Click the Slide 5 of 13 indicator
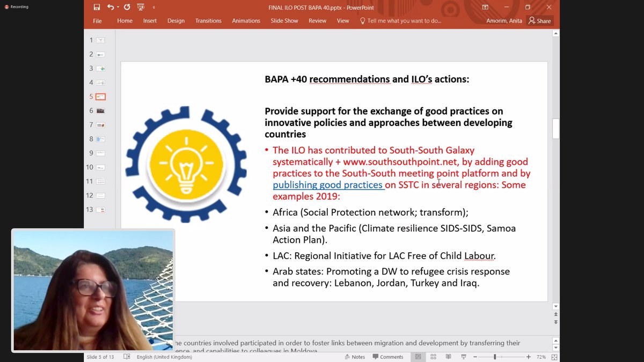The height and width of the screenshot is (362, 644). tap(100, 357)
